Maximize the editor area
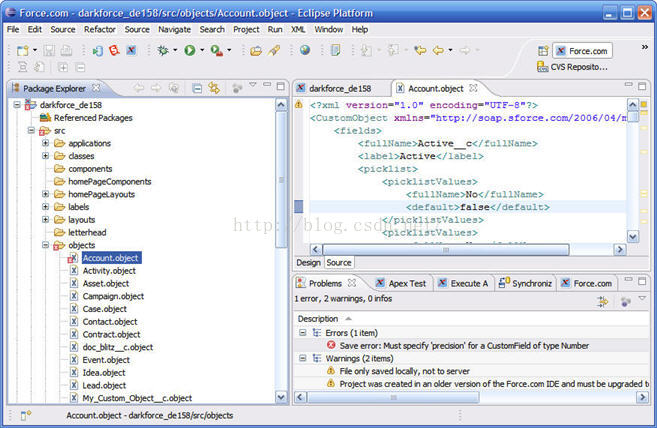The width and height of the screenshot is (657, 428). tap(642, 86)
